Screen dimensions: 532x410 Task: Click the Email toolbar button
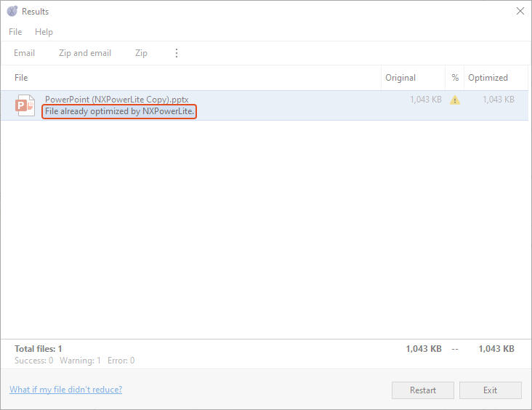[x=24, y=53]
